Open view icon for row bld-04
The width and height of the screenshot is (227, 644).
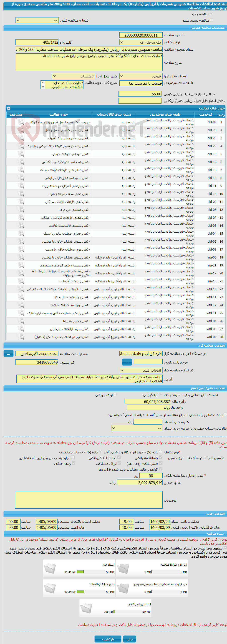pos(21,234)
